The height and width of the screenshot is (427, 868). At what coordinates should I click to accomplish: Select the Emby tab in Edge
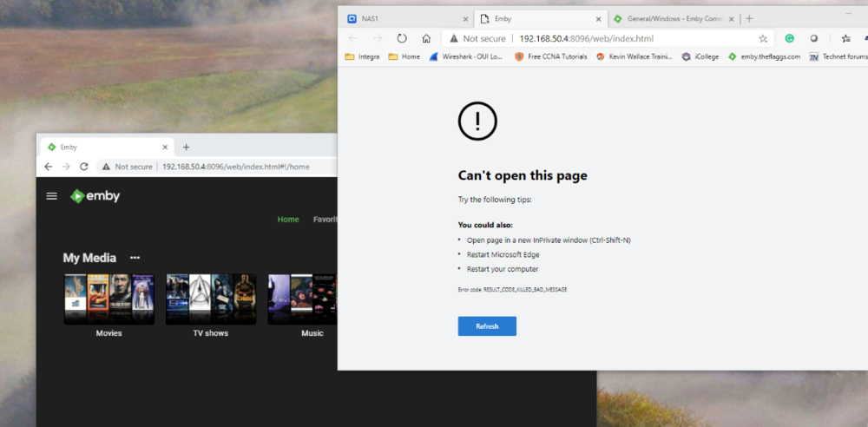point(542,19)
